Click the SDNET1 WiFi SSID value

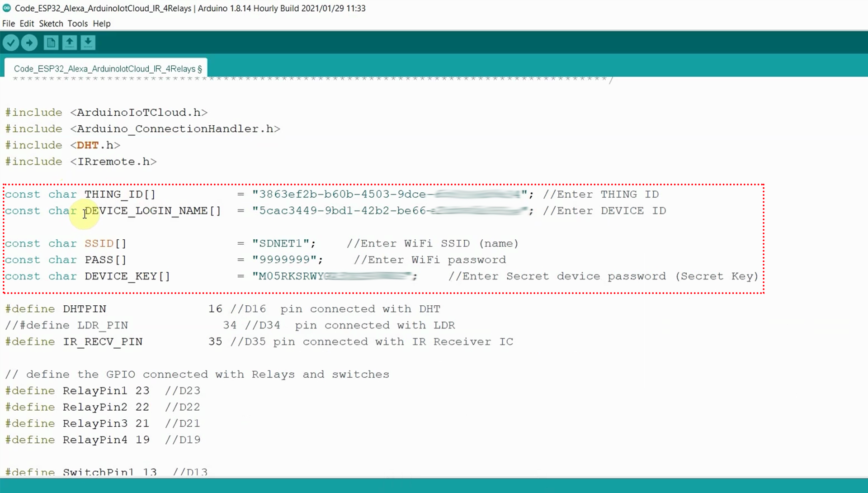pyautogui.click(x=281, y=243)
